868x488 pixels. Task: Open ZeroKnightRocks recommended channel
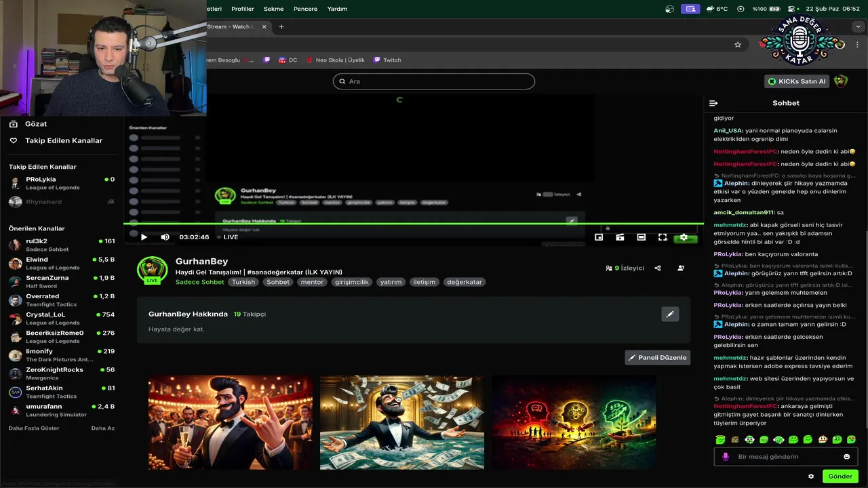tap(61, 373)
